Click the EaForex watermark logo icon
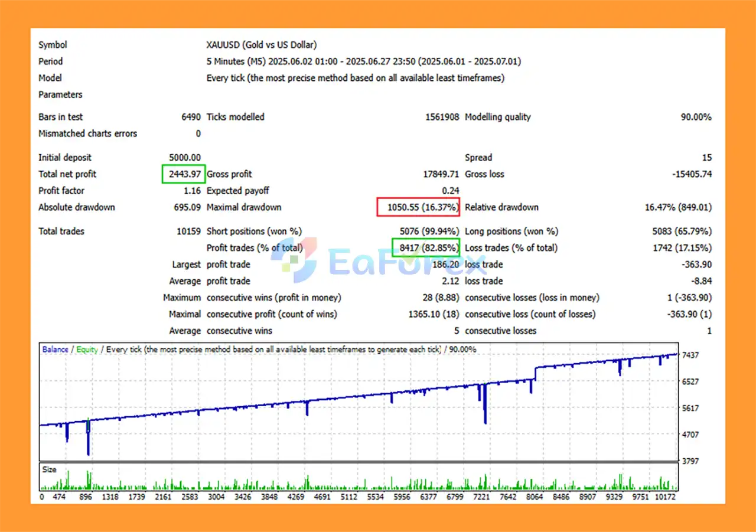 295,259
